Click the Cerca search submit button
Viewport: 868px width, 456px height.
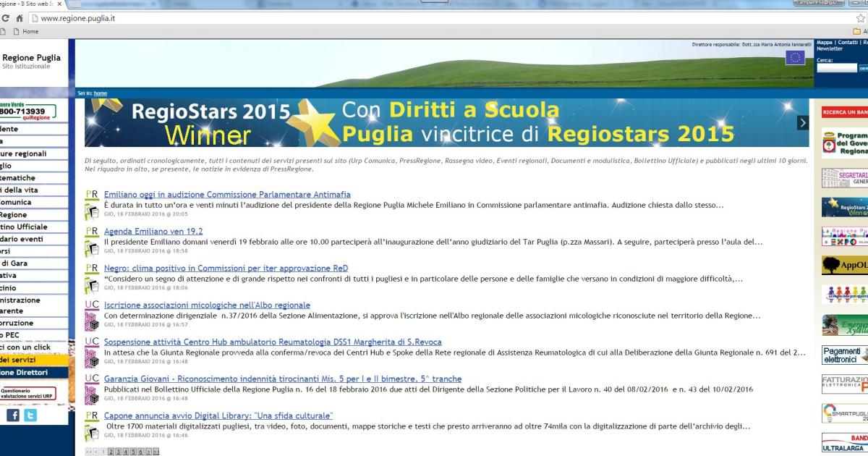[x=863, y=68]
